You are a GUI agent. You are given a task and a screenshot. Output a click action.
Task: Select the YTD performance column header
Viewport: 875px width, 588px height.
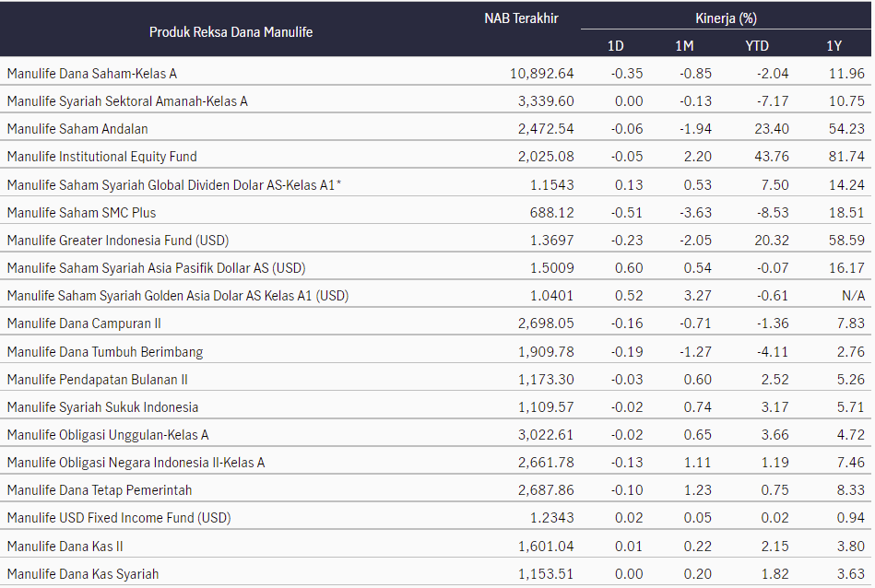(x=757, y=46)
